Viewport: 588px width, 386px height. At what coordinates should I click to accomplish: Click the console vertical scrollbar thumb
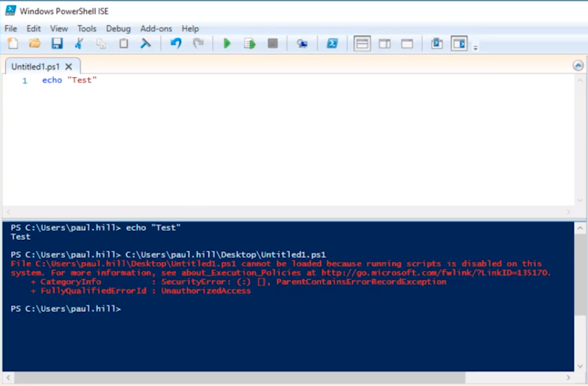coord(580,274)
